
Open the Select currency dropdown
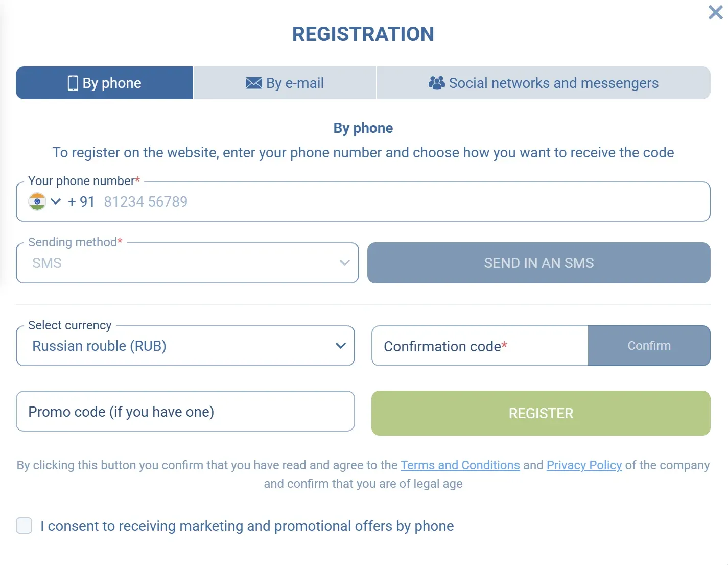click(x=185, y=346)
